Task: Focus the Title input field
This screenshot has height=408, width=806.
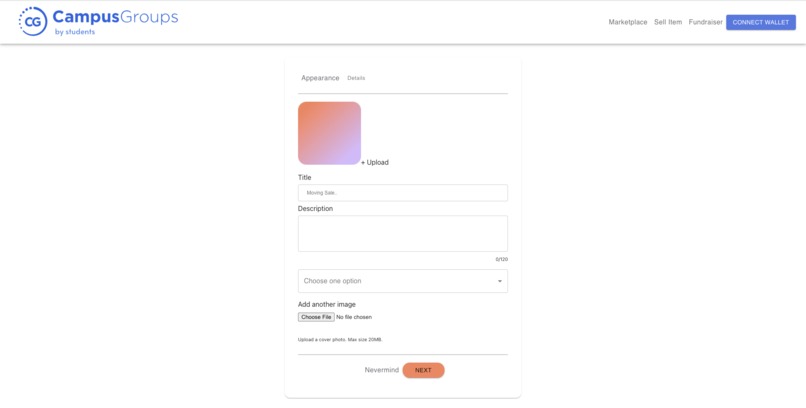Action: click(403, 193)
